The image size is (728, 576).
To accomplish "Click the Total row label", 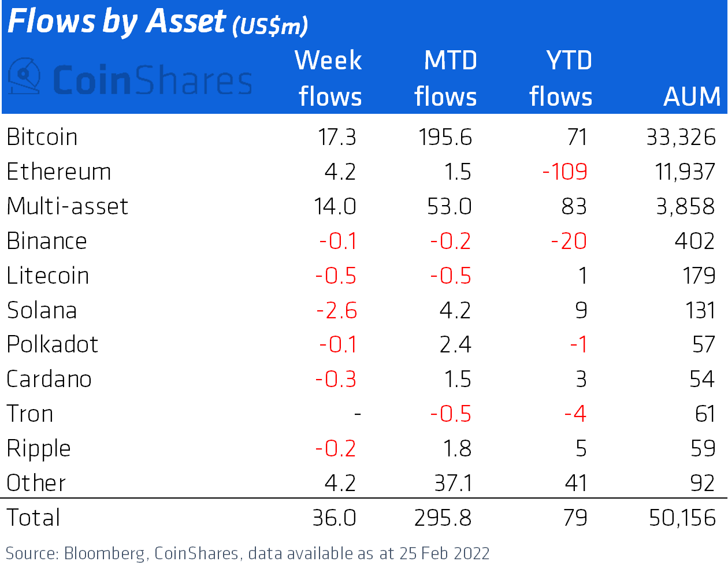I will pyautogui.click(x=34, y=518).
